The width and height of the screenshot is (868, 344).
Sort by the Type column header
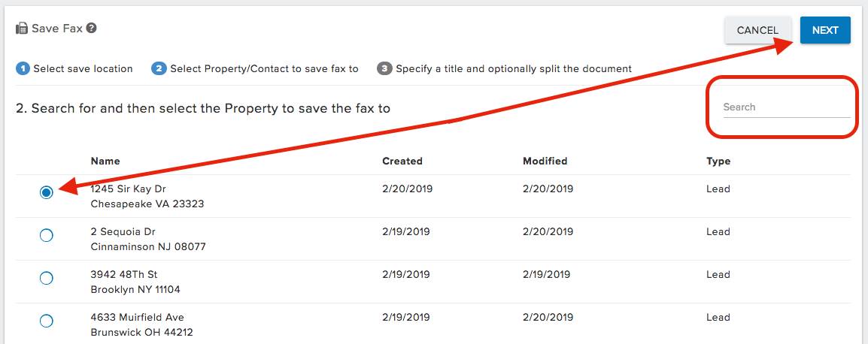[x=718, y=161]
